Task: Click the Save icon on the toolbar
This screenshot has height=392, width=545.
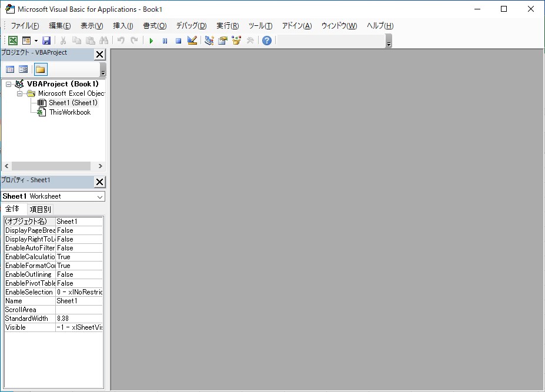Action: [47, 40]
